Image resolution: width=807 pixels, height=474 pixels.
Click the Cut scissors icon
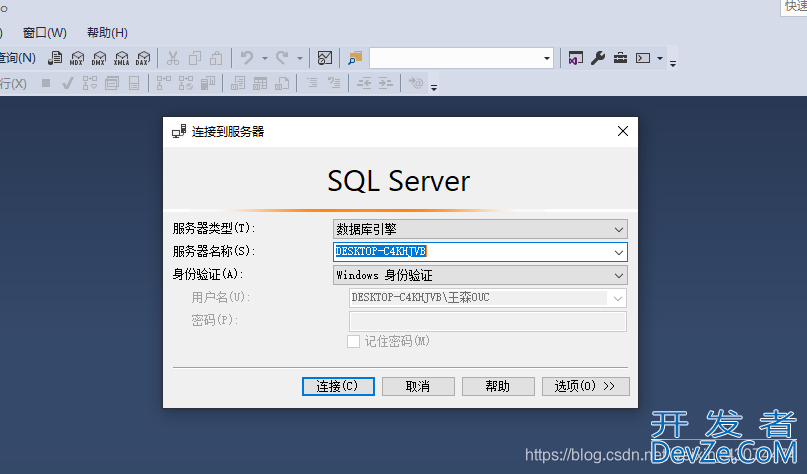coord(173,58)
